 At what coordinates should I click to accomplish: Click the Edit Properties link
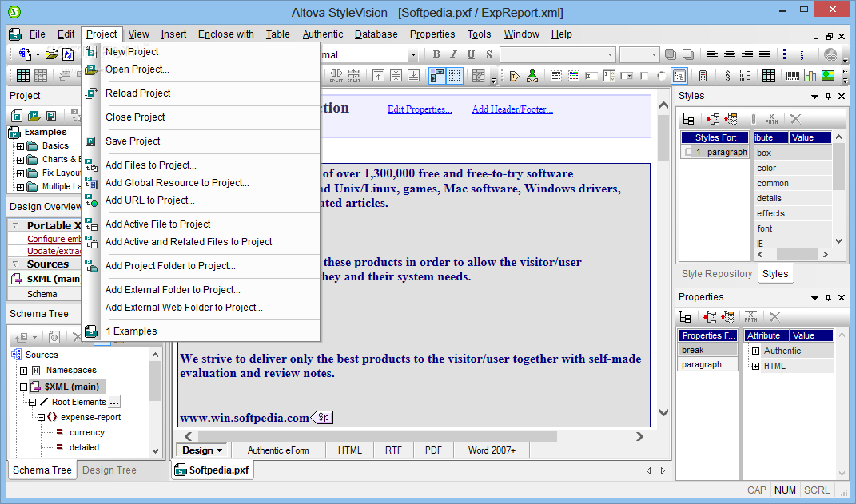click(420, 109)
